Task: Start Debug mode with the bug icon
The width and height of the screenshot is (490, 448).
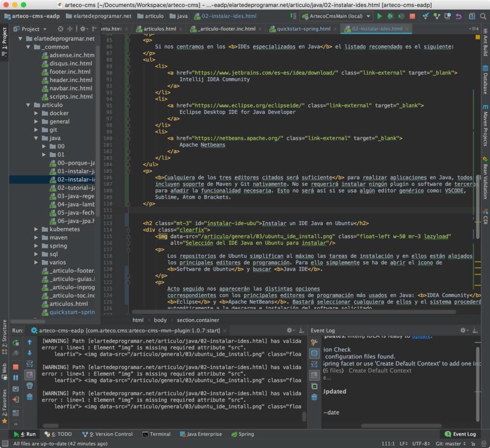Action: [x=390, y=16]
